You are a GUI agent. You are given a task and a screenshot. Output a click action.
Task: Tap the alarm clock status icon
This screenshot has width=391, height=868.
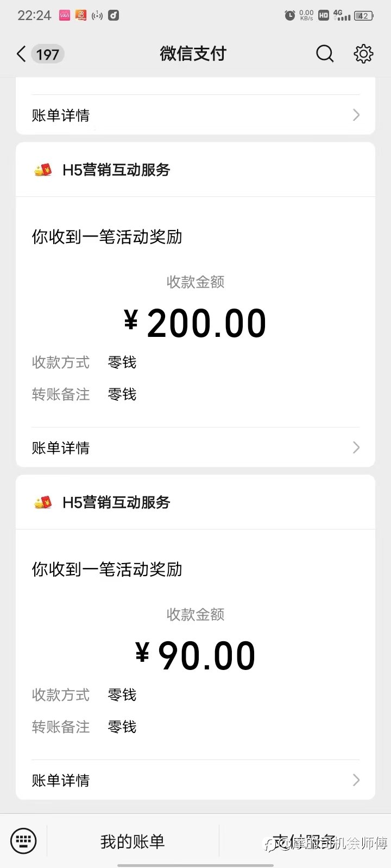tap(290, 15)
